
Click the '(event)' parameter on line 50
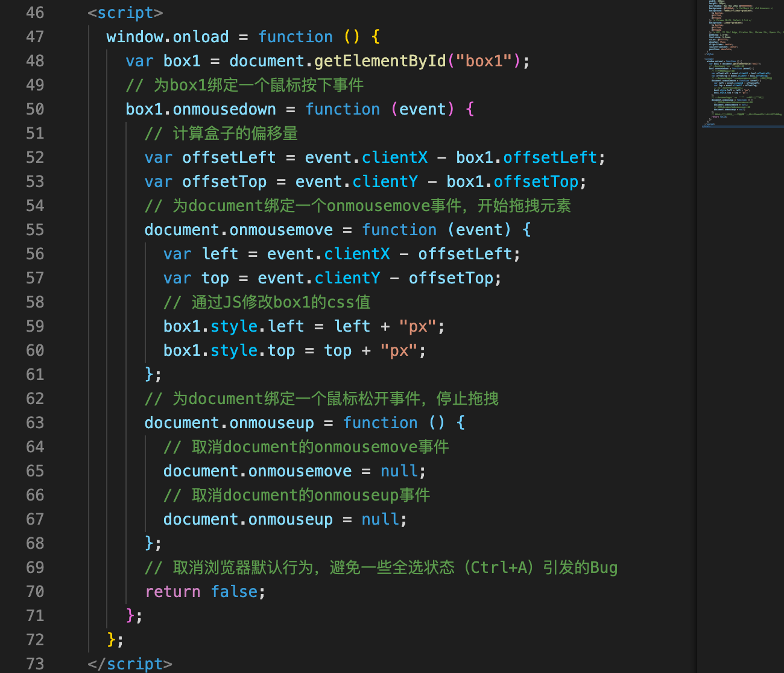pos(422,109)
